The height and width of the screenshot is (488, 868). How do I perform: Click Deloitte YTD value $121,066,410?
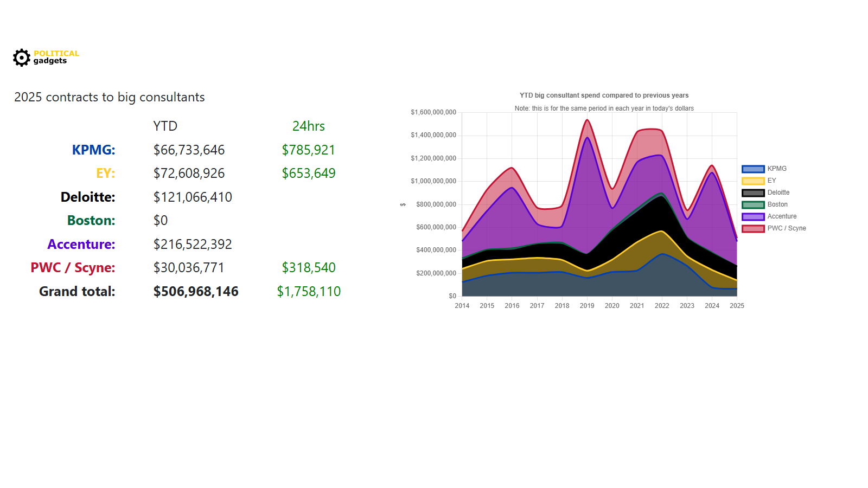click(x=193, y=197)
